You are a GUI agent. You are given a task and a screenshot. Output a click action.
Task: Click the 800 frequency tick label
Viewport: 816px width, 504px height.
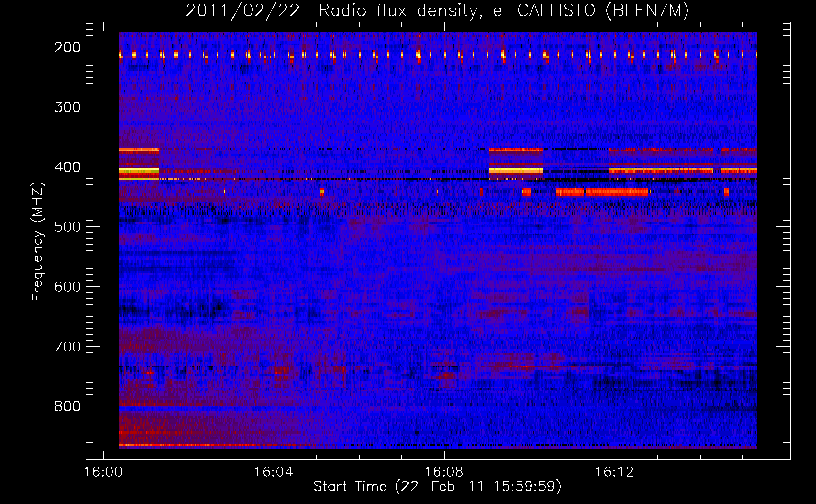[67, 406]
